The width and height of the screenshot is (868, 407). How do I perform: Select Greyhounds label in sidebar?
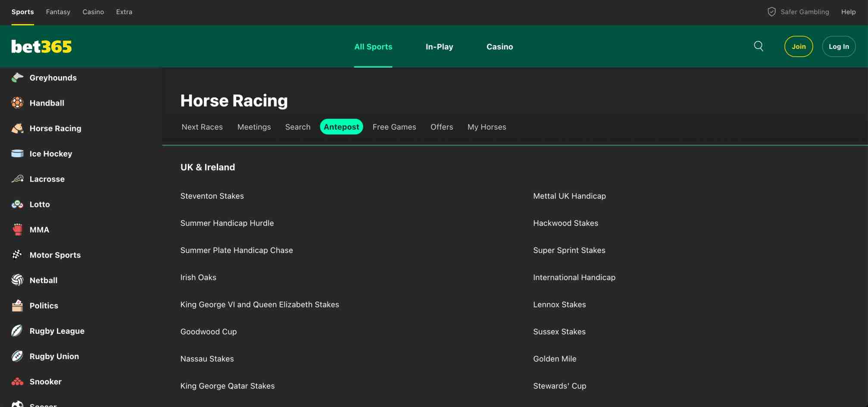[53, 78]
